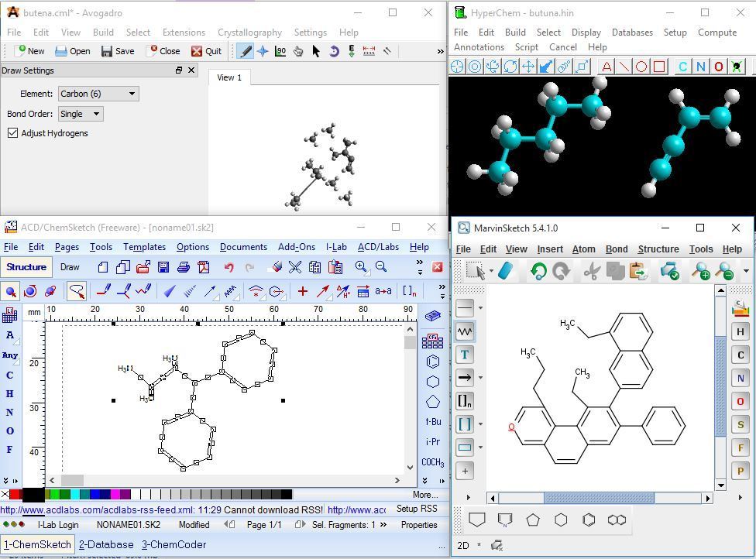Click the ChemSketch undo arrow

point(229,267)
